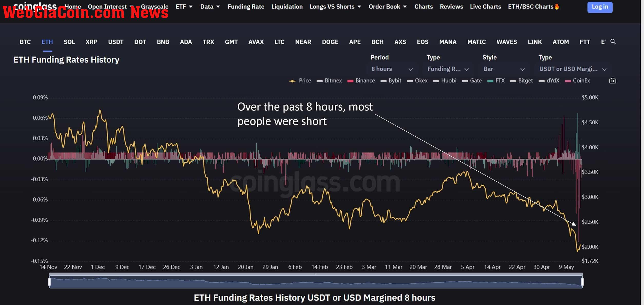Toggle Bitmex series in legend
644x305 pixels.
pos(329,81)
